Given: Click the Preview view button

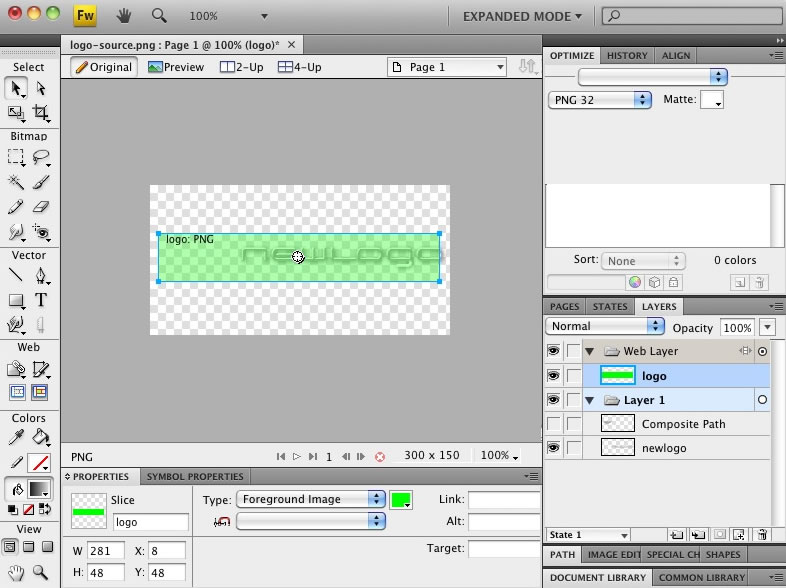Looking at the screenshot, I should point(176,67).
